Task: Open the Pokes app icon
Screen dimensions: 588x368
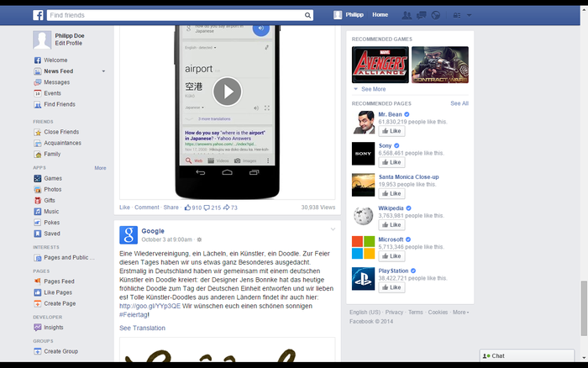Action: [x=38, y=223]
